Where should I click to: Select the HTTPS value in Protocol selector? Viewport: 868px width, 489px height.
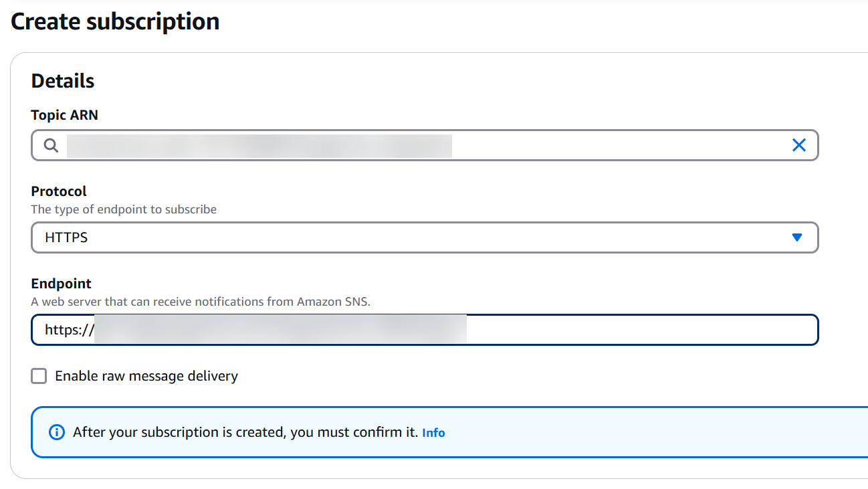(x=66, y=237)
